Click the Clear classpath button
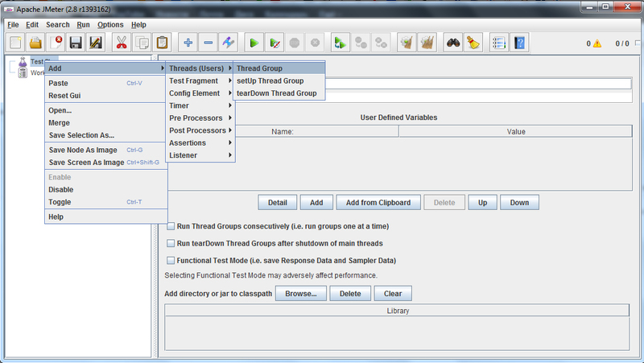The image size is (644, 363). pos(393,294)
